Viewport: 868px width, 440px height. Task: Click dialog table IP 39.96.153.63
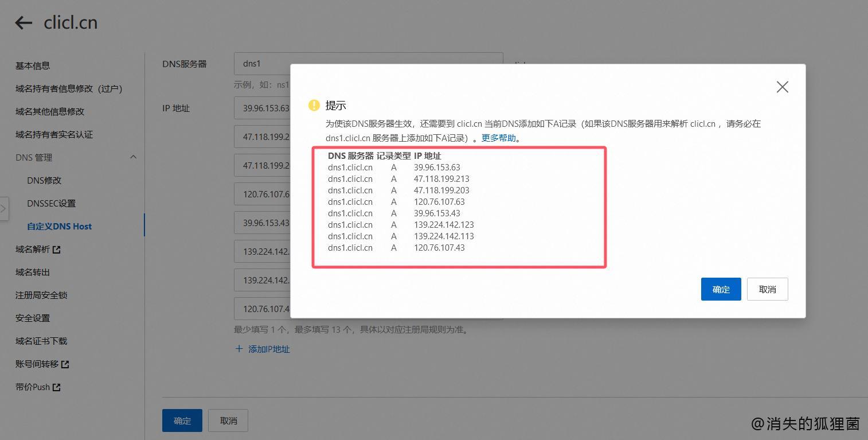pos(437,168)
